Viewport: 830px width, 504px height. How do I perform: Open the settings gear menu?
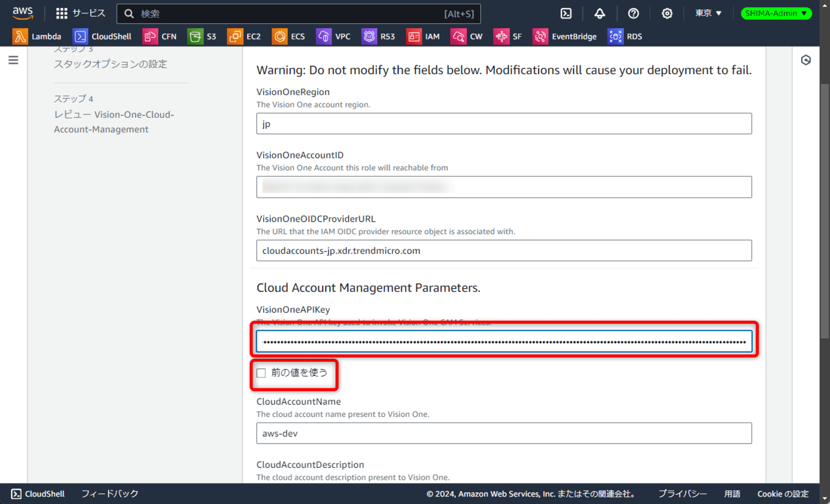667,14
